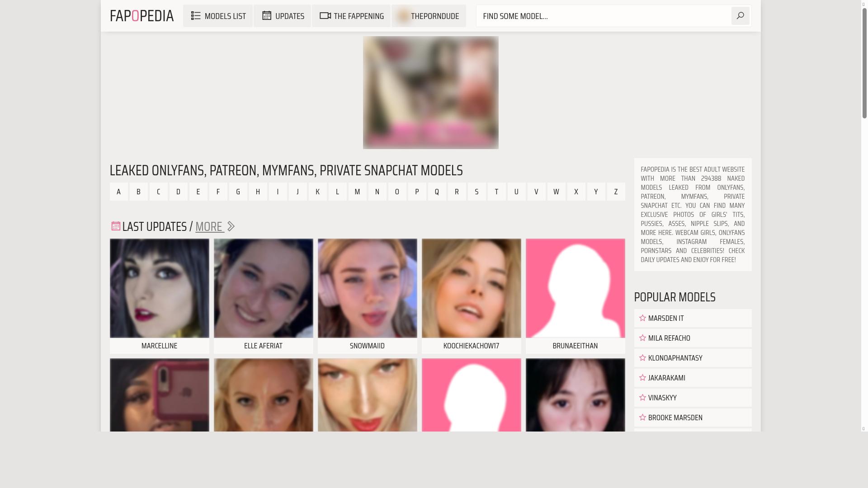
Task: Click the blurred banner advertisement image
Action: [x=430, y=93]
